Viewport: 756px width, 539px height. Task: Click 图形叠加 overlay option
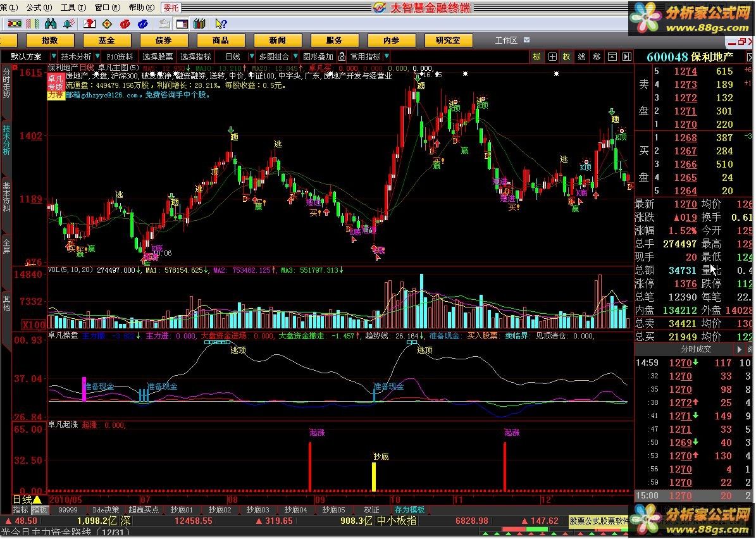[x=318, y=56]
